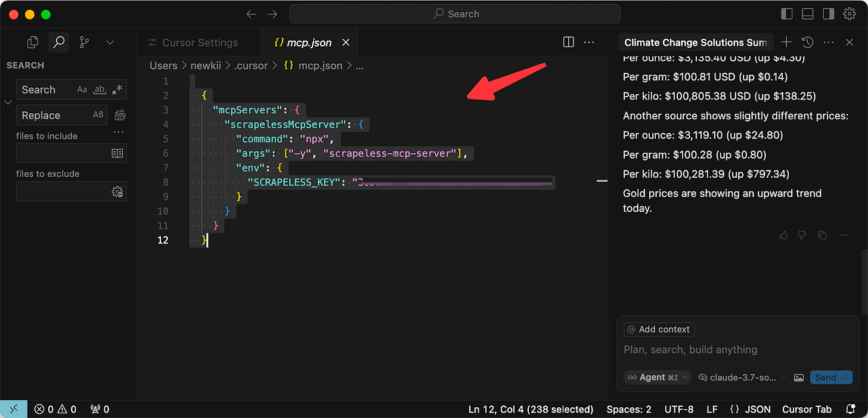Image resolution: width=868 pixels, height=418 pixels.
Task: Click the chat panel scrollbar
Action: pos(864,281)
